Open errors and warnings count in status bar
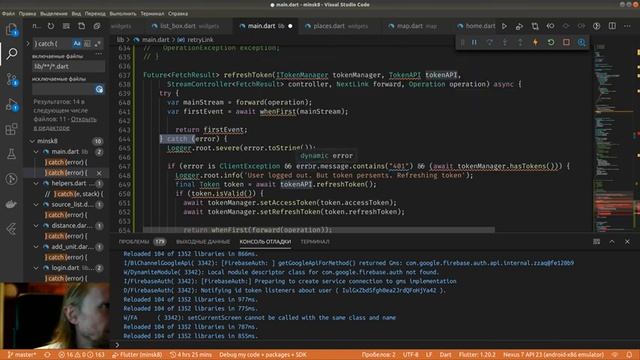Screen dimensions: 640x360 tap(81, 355)
